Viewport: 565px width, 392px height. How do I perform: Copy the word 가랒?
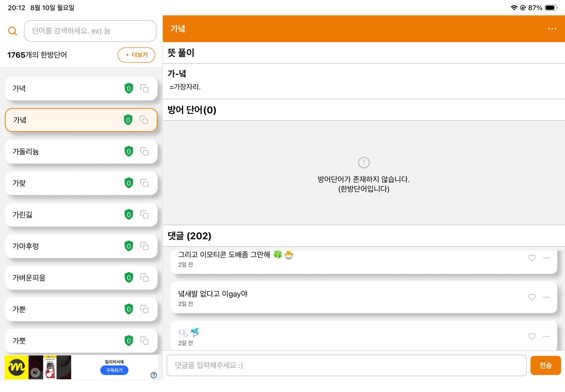[144, 183]
